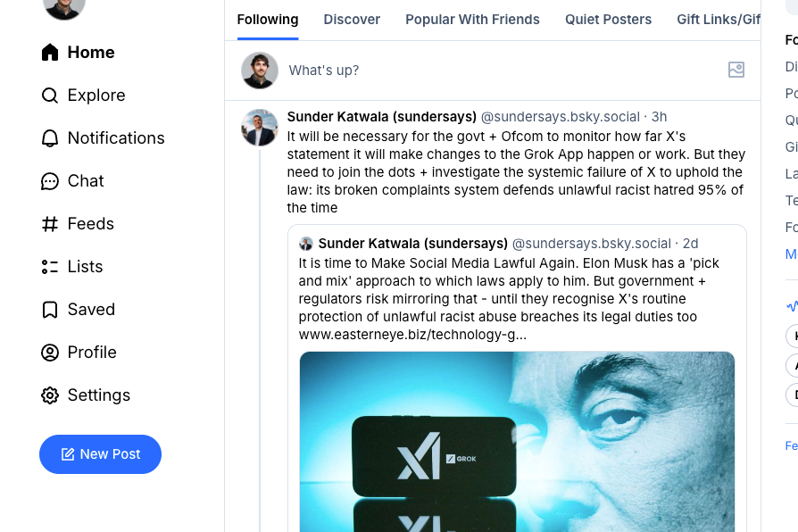Open the Quiet Posters feed tab

tap(608, 20)
